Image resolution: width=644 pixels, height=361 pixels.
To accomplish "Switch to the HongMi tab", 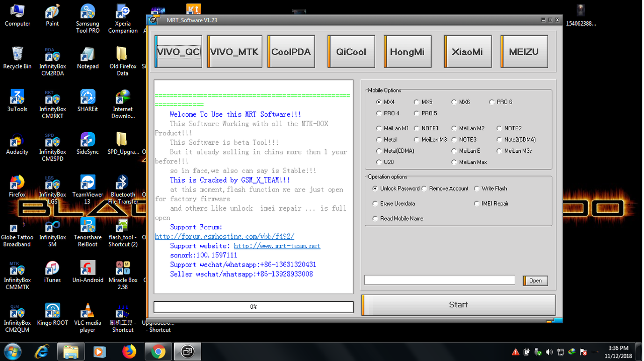I will [407, 52].
